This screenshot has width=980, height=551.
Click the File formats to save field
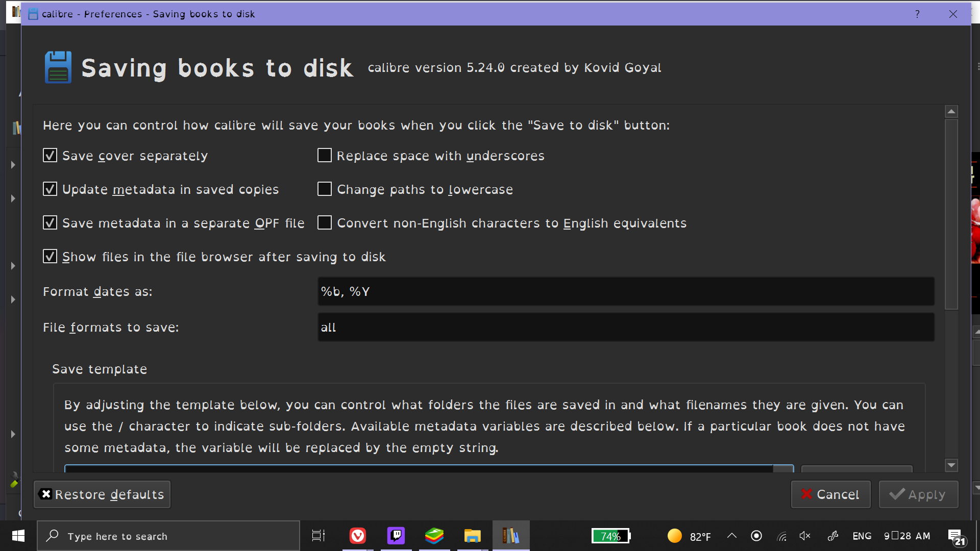pos(625,327)
